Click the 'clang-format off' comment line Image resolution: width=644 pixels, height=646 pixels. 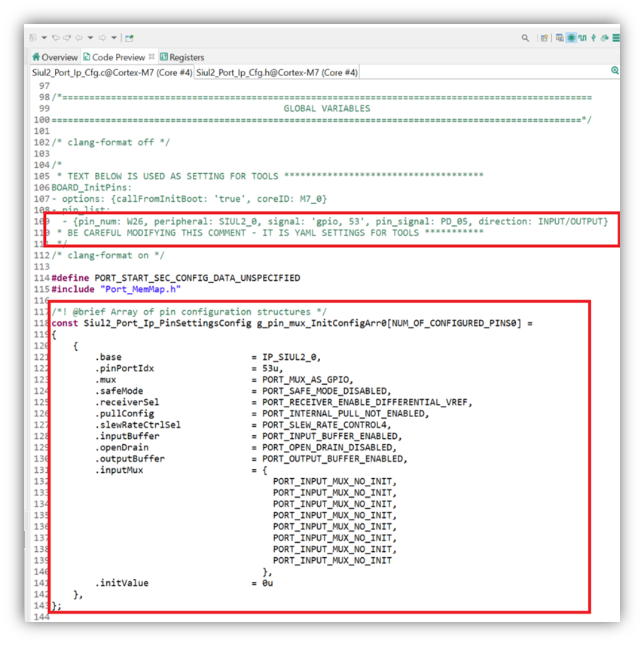pyautogui.click(x=111, y=142)
